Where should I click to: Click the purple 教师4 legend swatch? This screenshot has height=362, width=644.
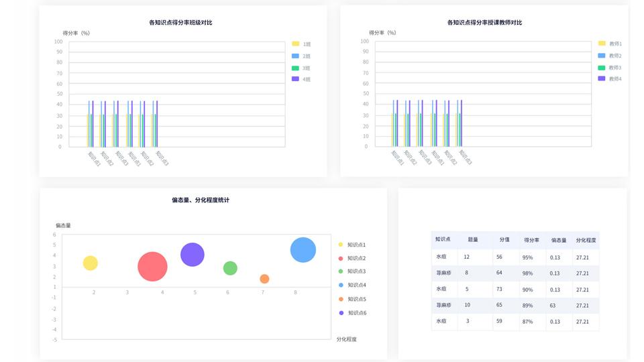(x=602, y=78)
